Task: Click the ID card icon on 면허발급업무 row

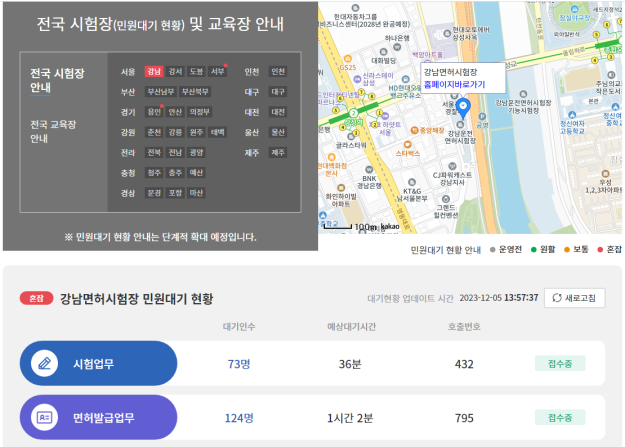Action: 43,417
